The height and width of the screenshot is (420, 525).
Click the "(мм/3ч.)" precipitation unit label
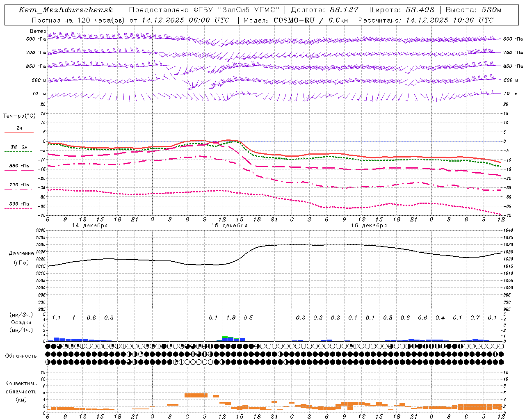point(22,315)
